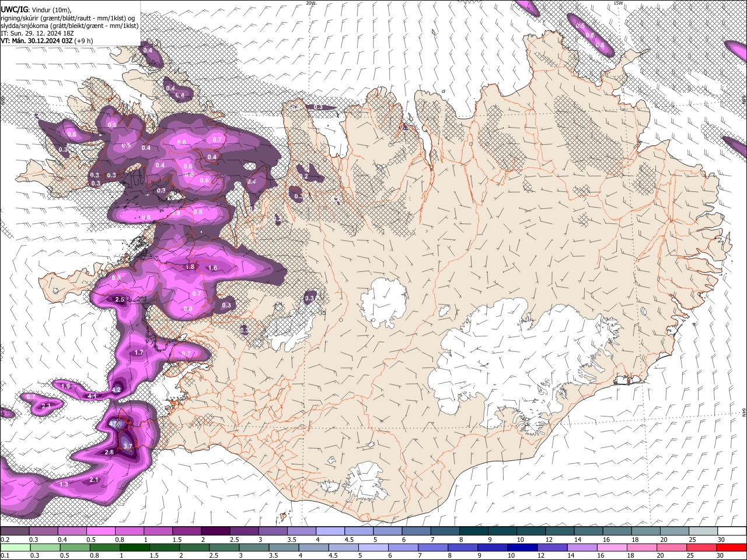This screenshot has width=747, height=560.
Task: Click the '4.5' label on the purple snow scale
Action: [x=348, y=540]
